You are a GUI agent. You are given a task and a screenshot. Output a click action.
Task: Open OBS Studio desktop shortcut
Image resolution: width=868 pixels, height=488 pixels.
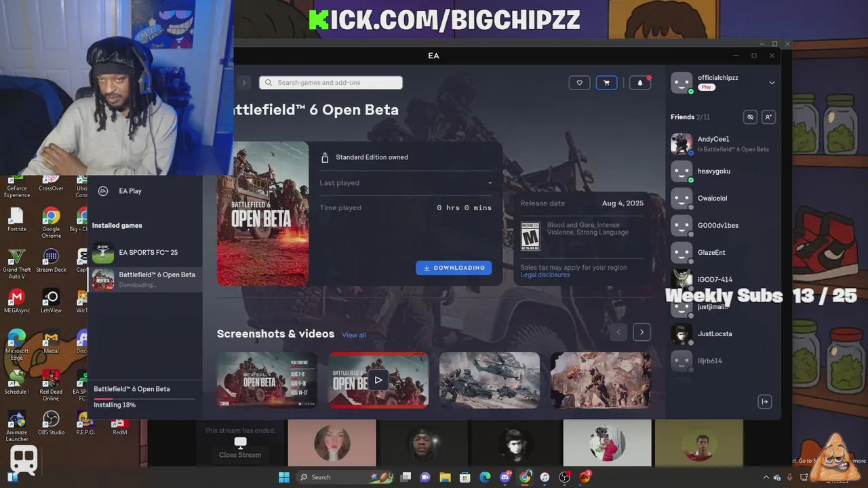[51, 424]
